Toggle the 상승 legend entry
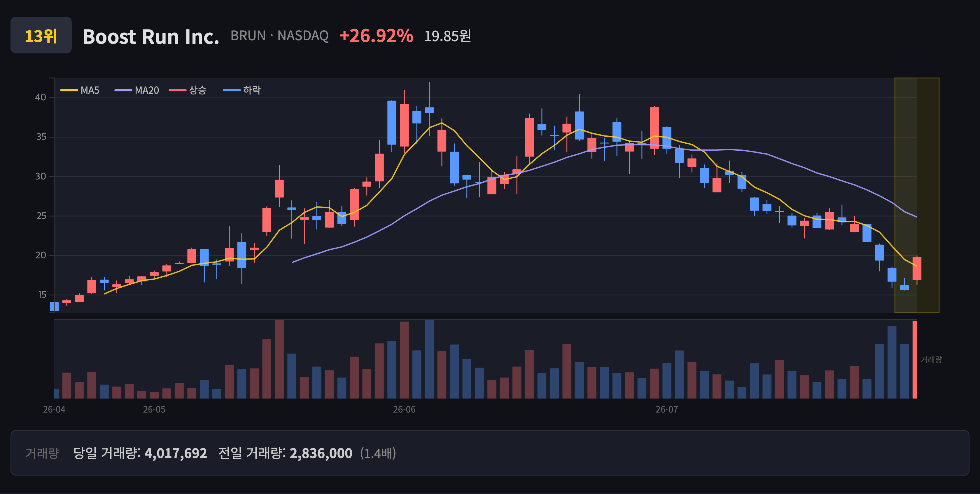This screenshot has width=980, height=494. 188,90
